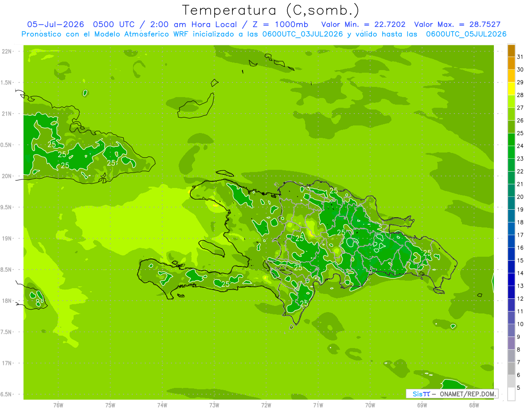Pick the purple swatch between 8 and 9
The image size is (532, 411).
(511, 343)
